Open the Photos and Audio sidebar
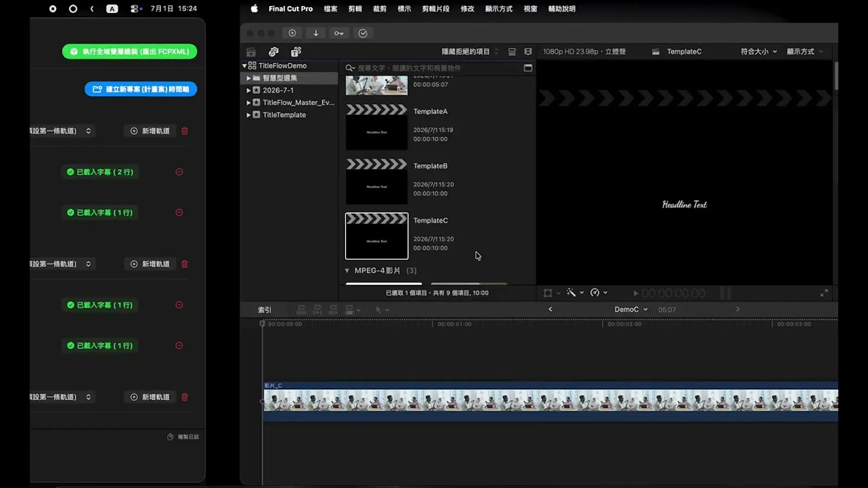868x488 pixels. [273, 52]
